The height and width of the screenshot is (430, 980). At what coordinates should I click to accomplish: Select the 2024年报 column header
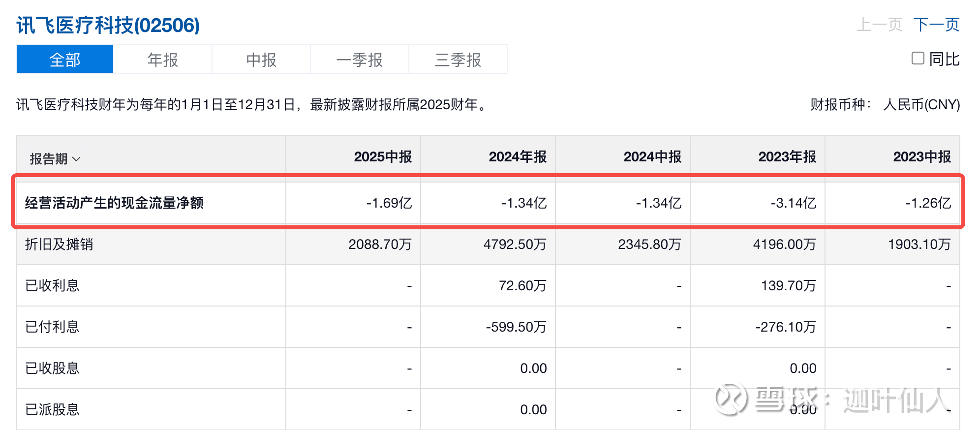tap(518, 157)
